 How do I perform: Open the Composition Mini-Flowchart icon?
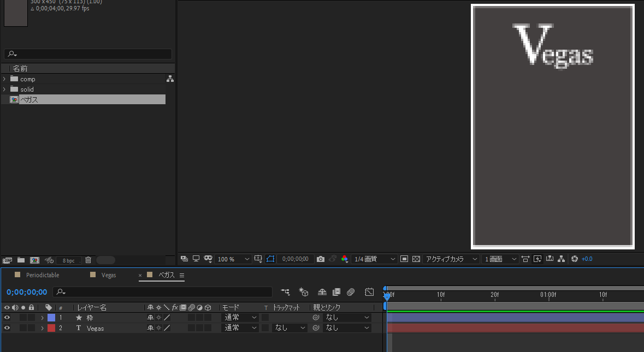click(285, 291)
